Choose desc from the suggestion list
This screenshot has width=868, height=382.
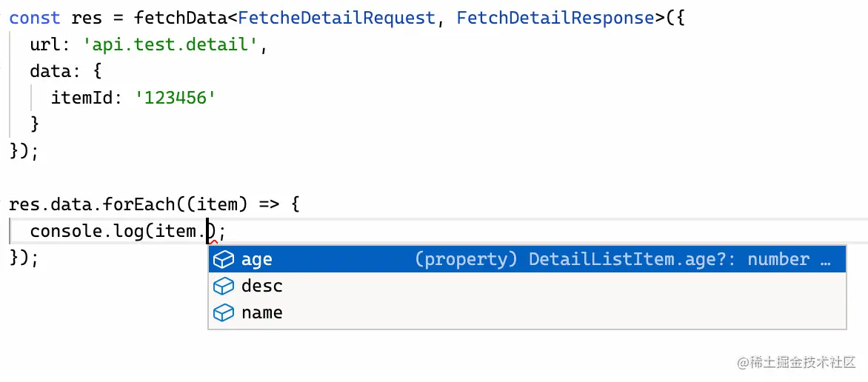[x=262, y=286]
